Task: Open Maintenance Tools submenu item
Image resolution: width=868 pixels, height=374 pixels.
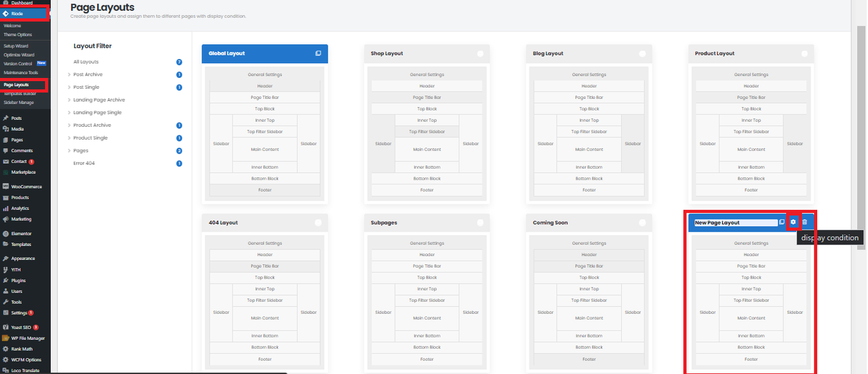Action: coord(21,72)
